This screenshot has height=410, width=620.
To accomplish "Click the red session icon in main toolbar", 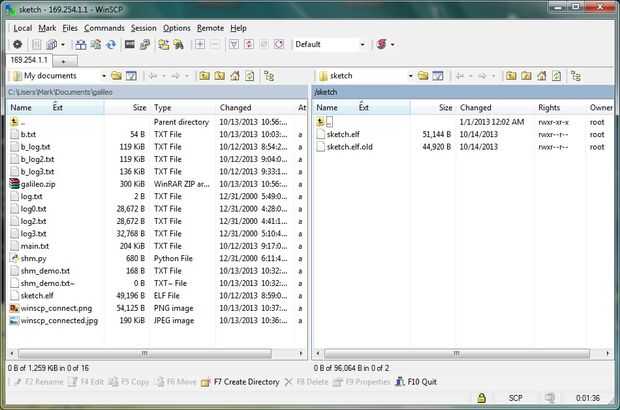I will [x=382, y=44].
